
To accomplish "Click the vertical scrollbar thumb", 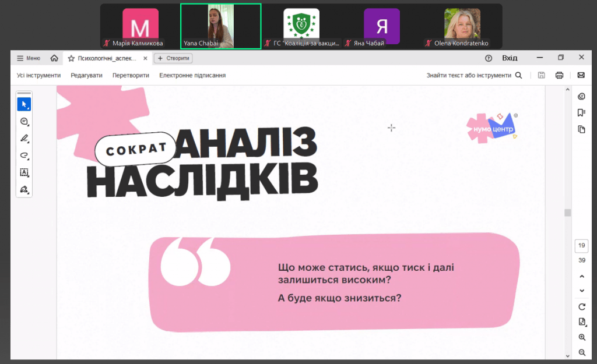I will (567, 213).
